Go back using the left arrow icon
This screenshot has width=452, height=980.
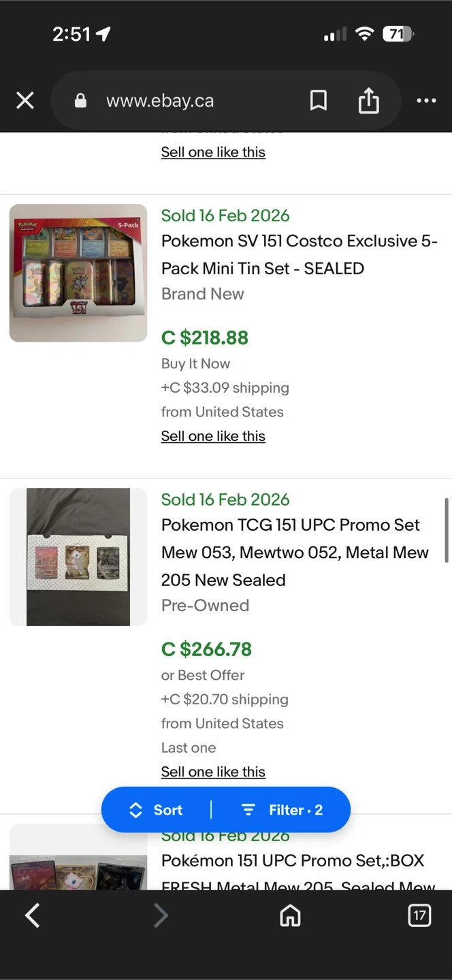point(32,915)
